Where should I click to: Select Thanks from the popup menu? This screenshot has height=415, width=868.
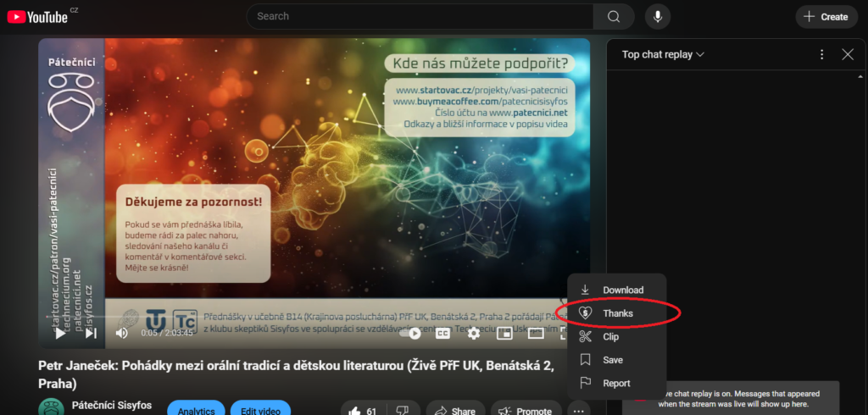(x=617, y=313)
